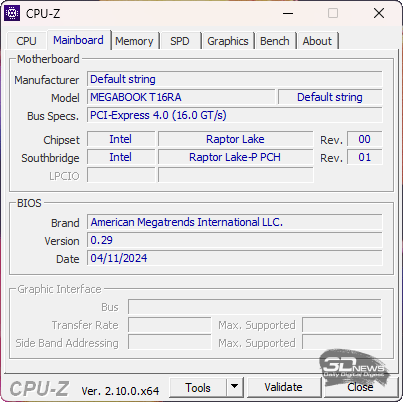This screenshot has height=402, width=403.
Task: Click the Raptor Lake-P PCH southbridge field
Action: click(x=235, y=157)
